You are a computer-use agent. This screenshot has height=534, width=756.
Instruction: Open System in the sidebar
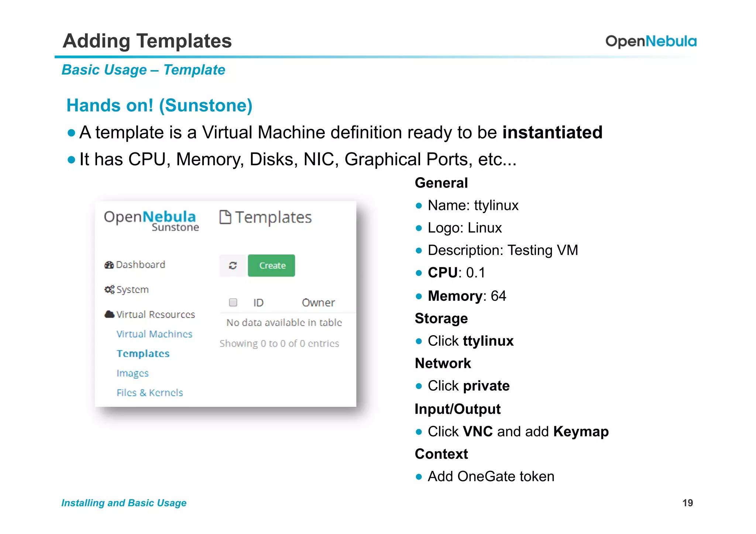point(132,290)
